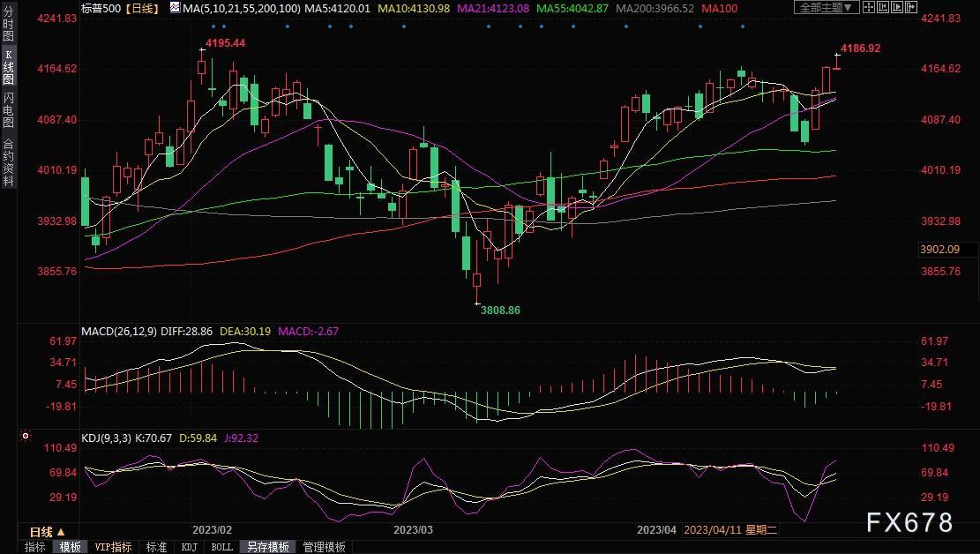Click the 4195.44 peak candlestick
The image size is (980, 554).
(201, 68)
